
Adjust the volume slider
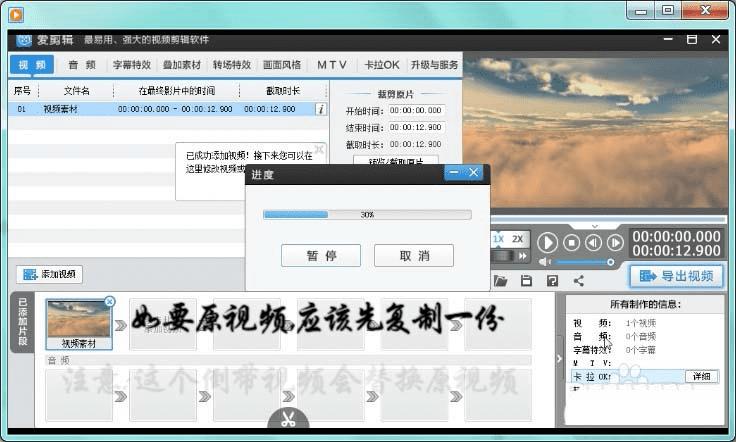click(x=584, y=262)
